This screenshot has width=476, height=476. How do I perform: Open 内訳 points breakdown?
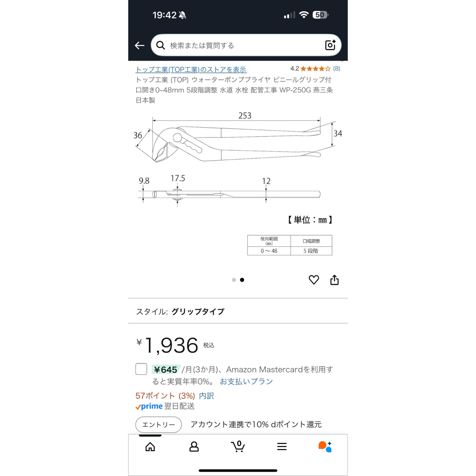tap(206, 396)
